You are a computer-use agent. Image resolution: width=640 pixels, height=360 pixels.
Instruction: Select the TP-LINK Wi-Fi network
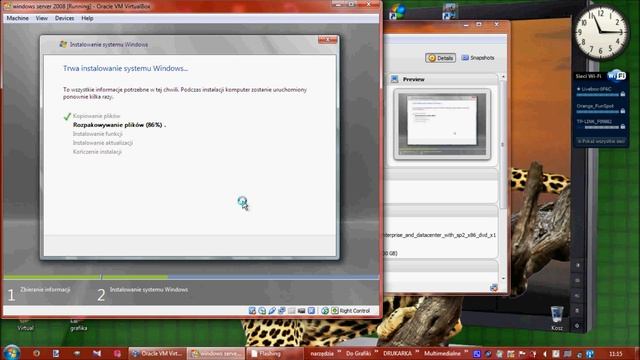click(x=600, y=124)
